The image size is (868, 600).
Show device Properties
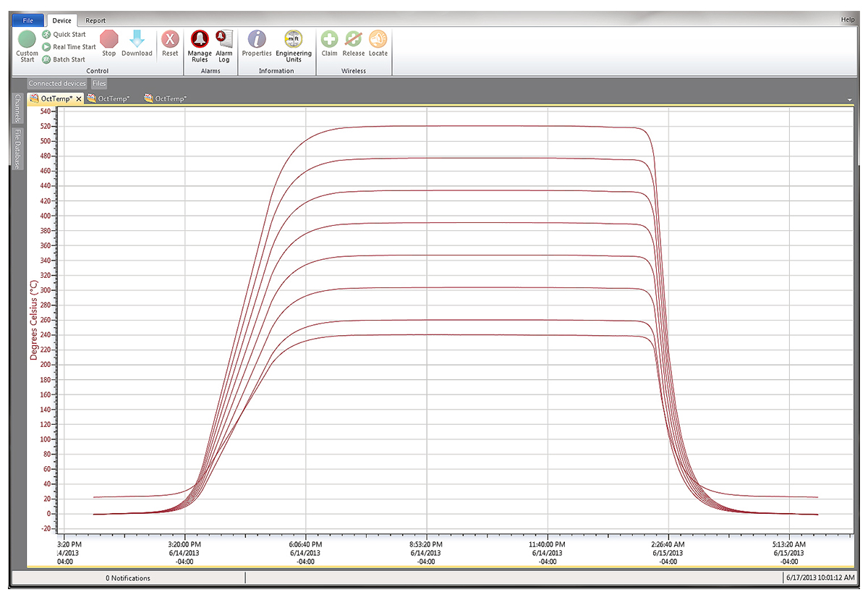tap(257, 43)
